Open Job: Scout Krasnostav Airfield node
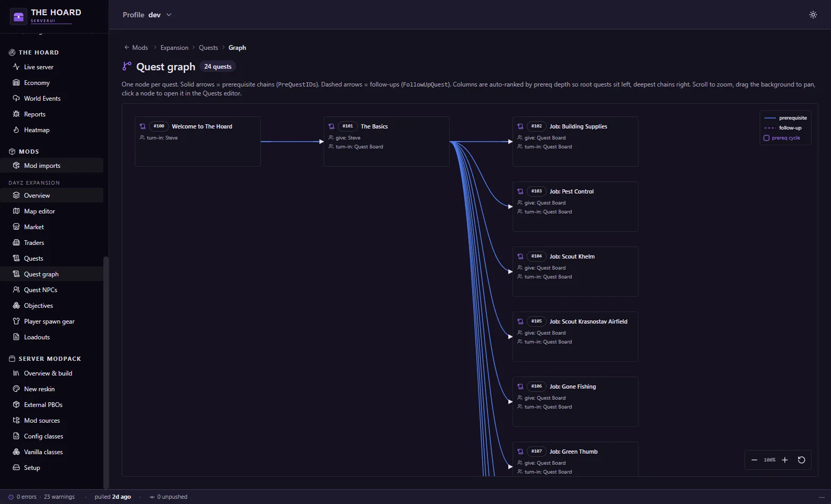 tap(576, 337)
